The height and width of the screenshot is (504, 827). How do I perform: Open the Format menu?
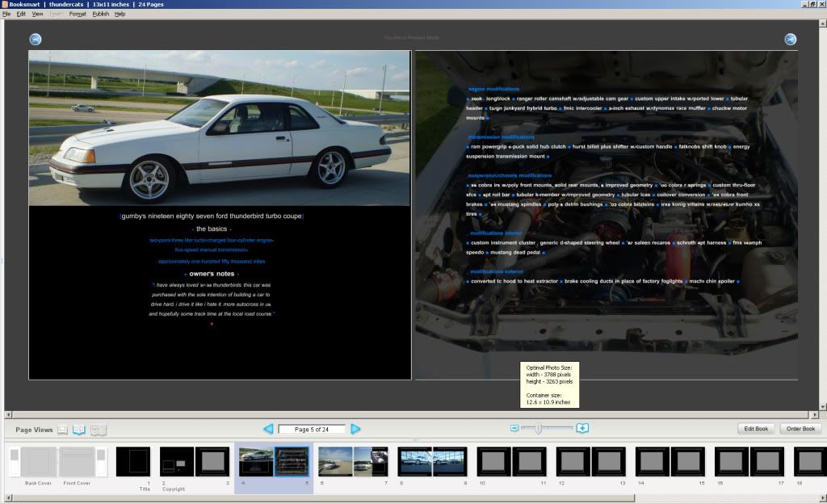(x=78, y=14)
